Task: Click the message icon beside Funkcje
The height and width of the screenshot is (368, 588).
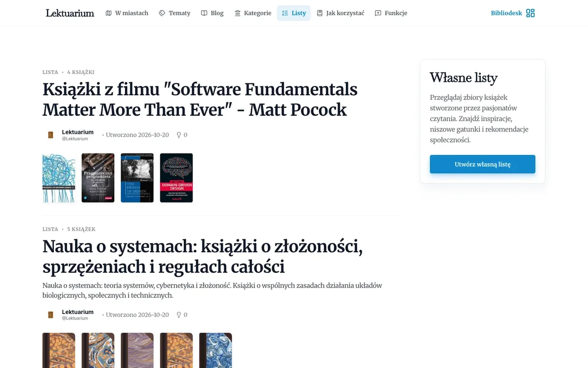Action: click(378, 13)
